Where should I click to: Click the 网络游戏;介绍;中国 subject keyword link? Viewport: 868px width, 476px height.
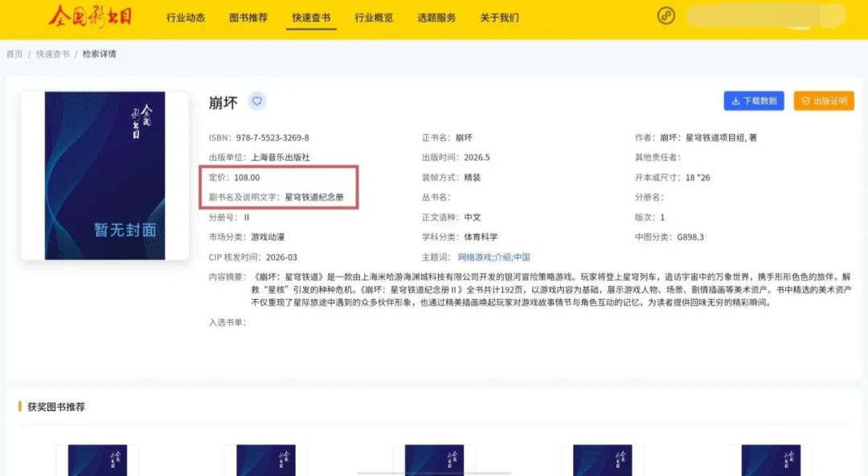point(493,257)
